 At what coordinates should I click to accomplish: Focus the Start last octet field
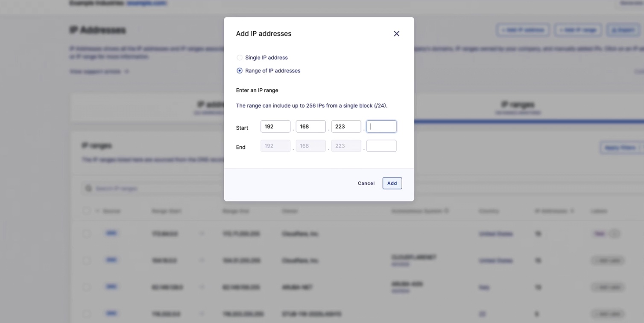(x=381, y=126)
